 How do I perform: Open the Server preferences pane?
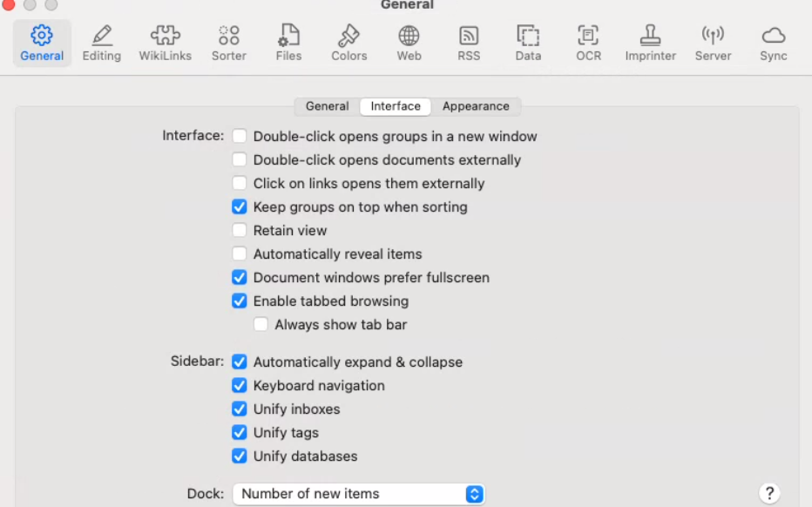coord(712,43)
